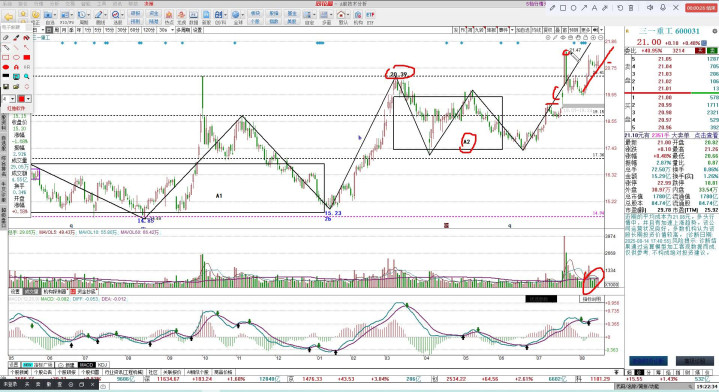Select the pencil annotation tool in recorder bar
The height and width of the screenshot is (392, 719).
552,8
